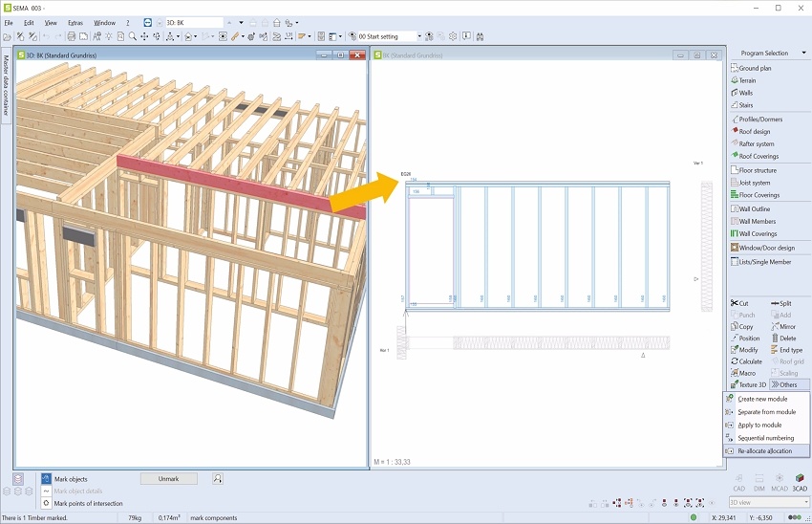Click the Modify tool
This screenshot has width=812, height=524.
(x=744, y=350)
